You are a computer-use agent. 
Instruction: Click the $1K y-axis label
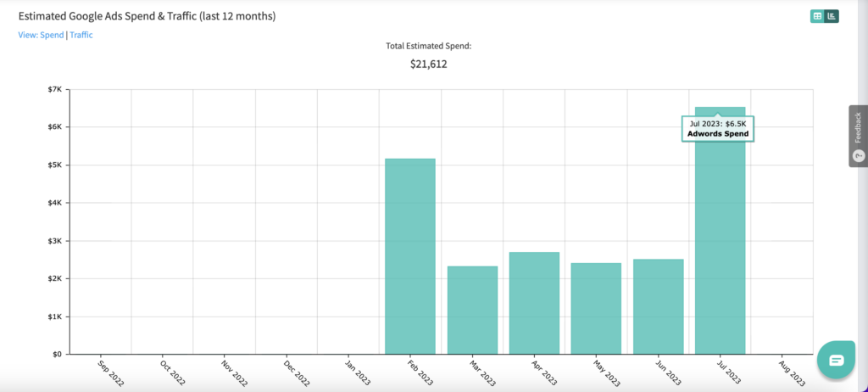coord(55,317)
